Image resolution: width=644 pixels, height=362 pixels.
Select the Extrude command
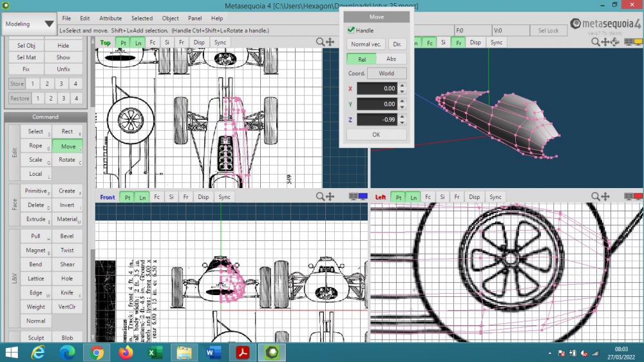[x=35, y=219]
